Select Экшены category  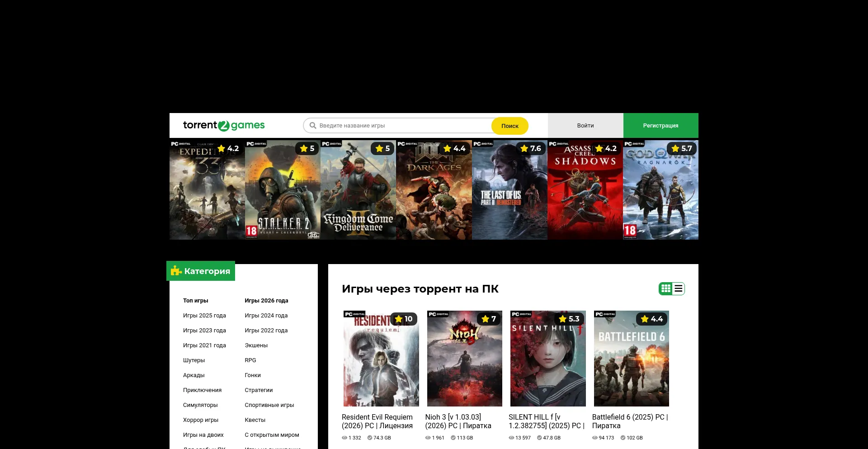pyautogui.click(x=256, y=345)
